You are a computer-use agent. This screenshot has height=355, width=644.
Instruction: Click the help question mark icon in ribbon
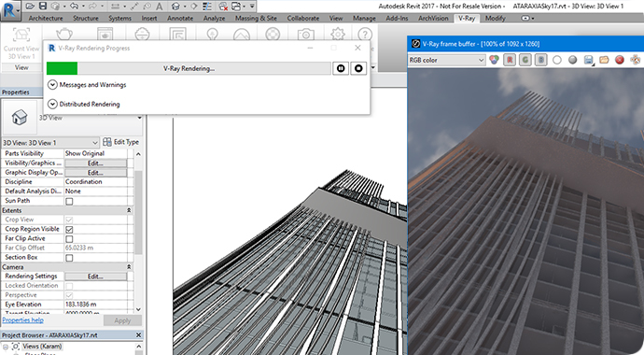[x=365, y=34]
